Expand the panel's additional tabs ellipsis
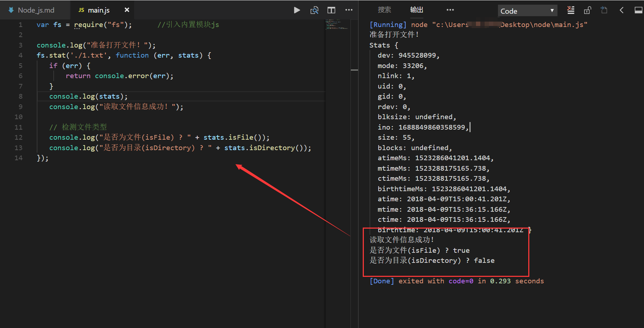This screenshot has width=644, height=328. click(450, 10)
